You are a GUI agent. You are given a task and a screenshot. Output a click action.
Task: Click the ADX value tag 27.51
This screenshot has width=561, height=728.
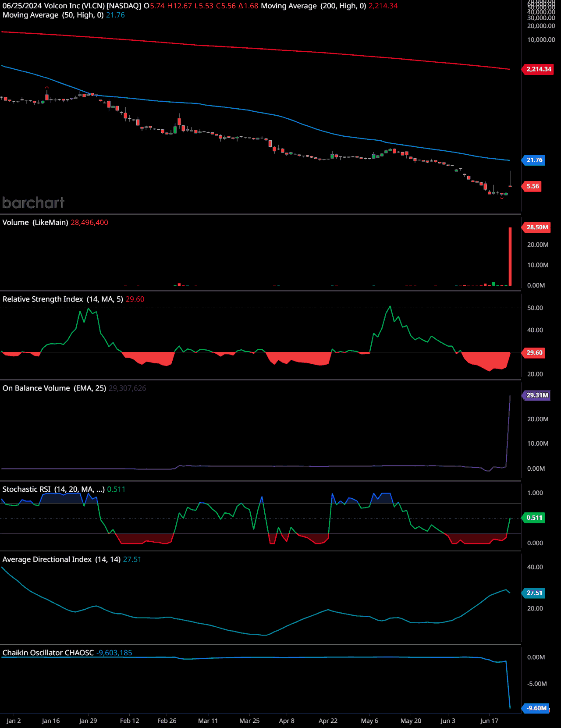point(534,593)
